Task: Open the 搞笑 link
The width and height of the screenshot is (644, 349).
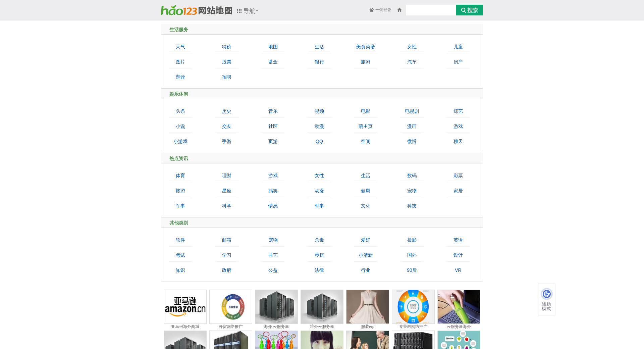Action: click(273, 191)
